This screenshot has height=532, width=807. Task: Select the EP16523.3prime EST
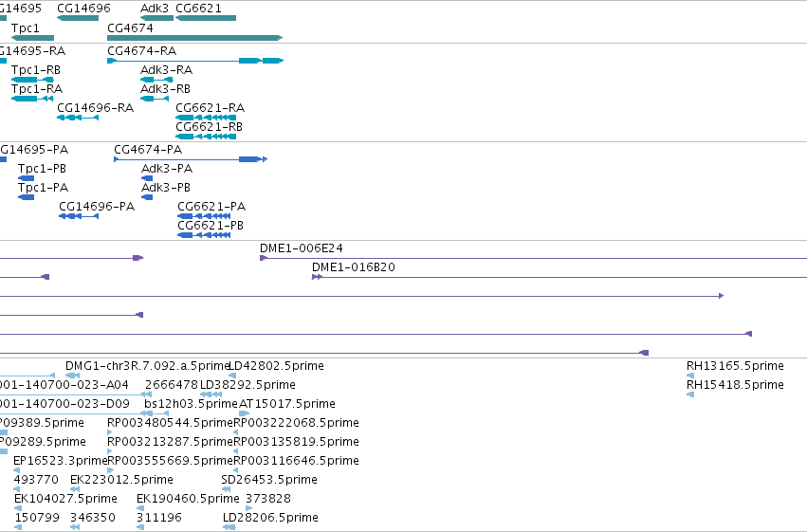pyautogui.click(x=16, y=470)
